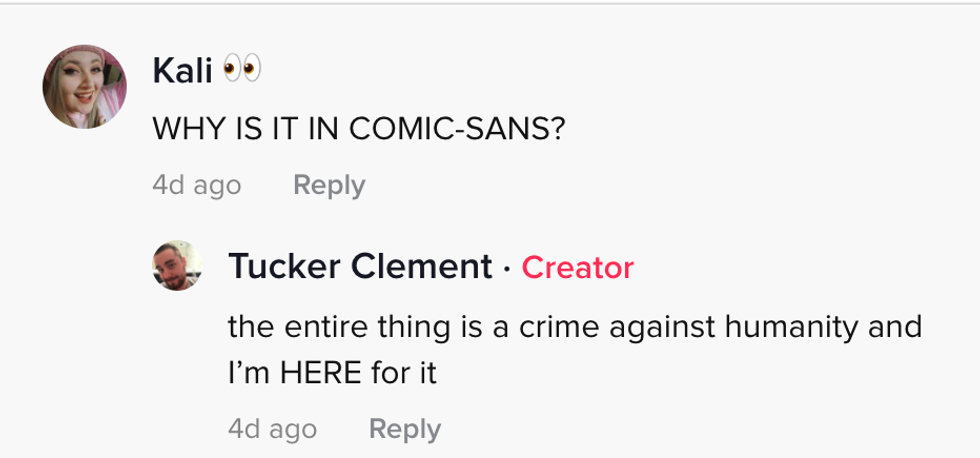The height and width of the screenshot is (458, 980).
Task: Click the "I'm HERE for it" line
Action: (333, 373)
